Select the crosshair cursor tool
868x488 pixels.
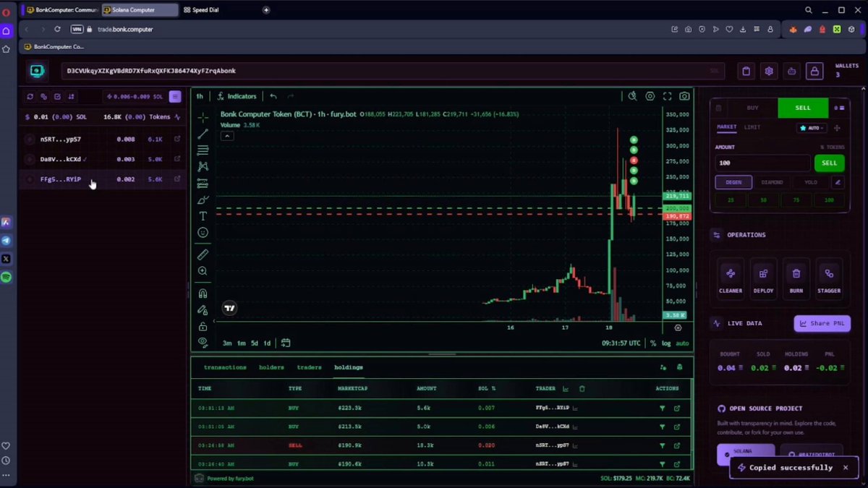point(203,117)
